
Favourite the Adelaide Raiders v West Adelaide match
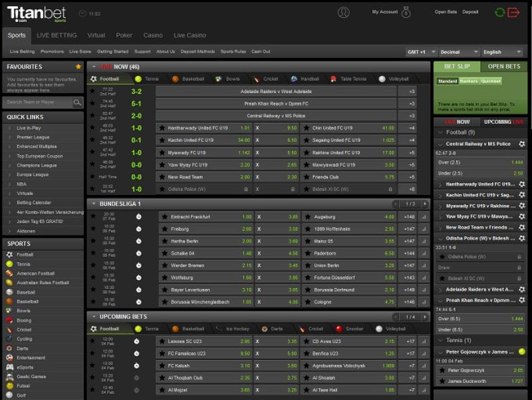92,91
